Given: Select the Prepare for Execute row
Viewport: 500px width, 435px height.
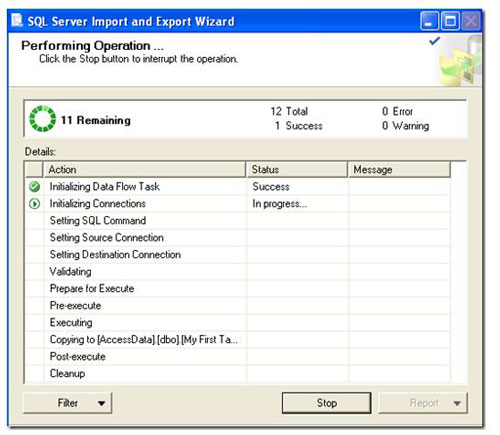Looking at the screenshot, I should click(238, 288).
